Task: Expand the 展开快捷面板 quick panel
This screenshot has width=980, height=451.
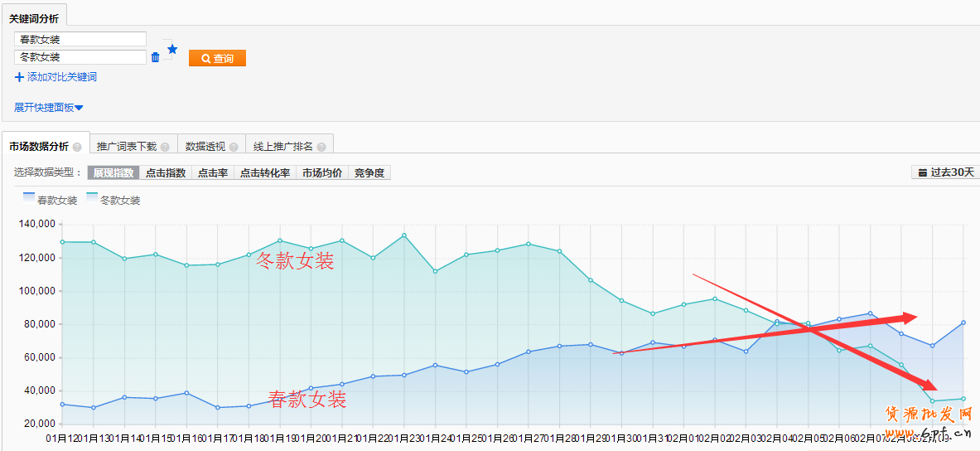Action: [x=49, y=107]
